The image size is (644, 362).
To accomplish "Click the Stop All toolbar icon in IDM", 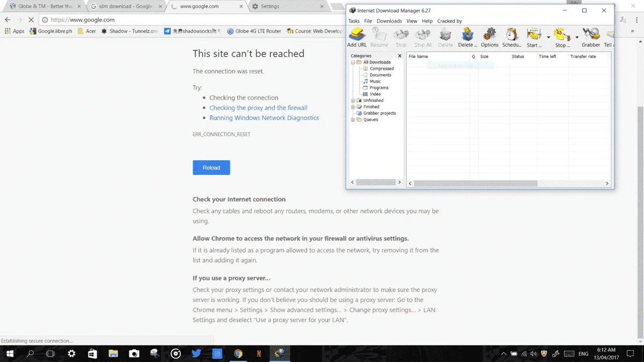I will pos(423,37).
